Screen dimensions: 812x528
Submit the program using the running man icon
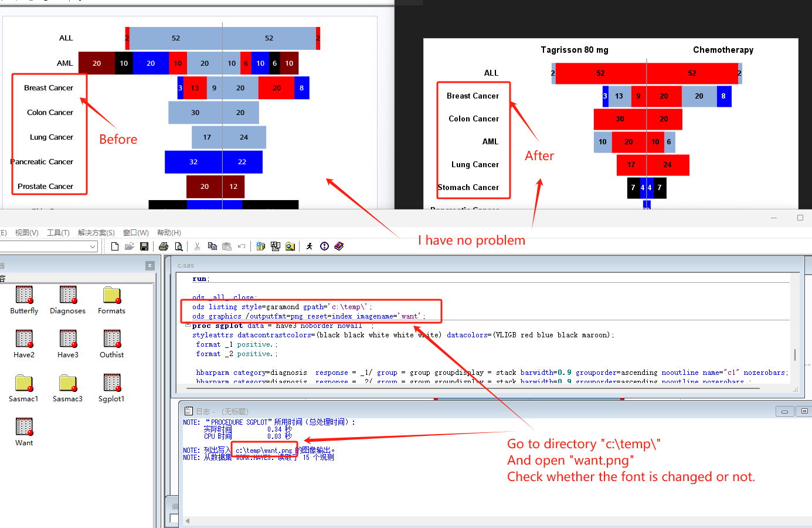pyautogui.click(x=310, y=246)
